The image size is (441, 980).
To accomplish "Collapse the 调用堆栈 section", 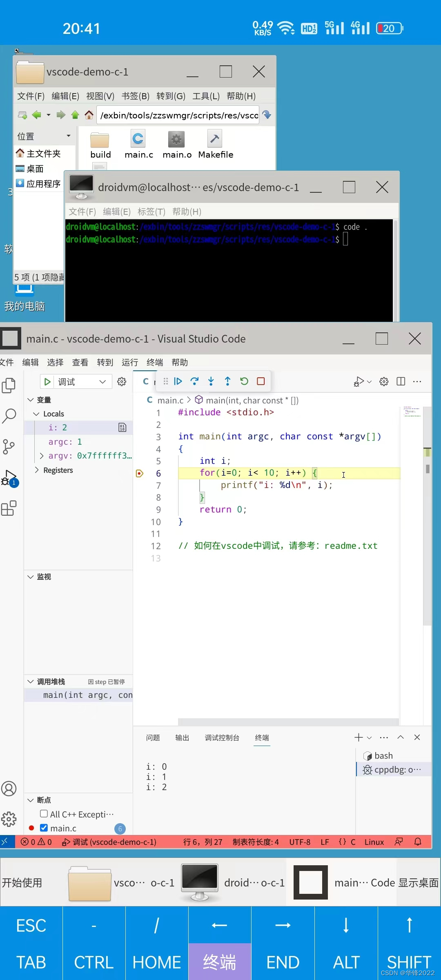I will point(30,682).
